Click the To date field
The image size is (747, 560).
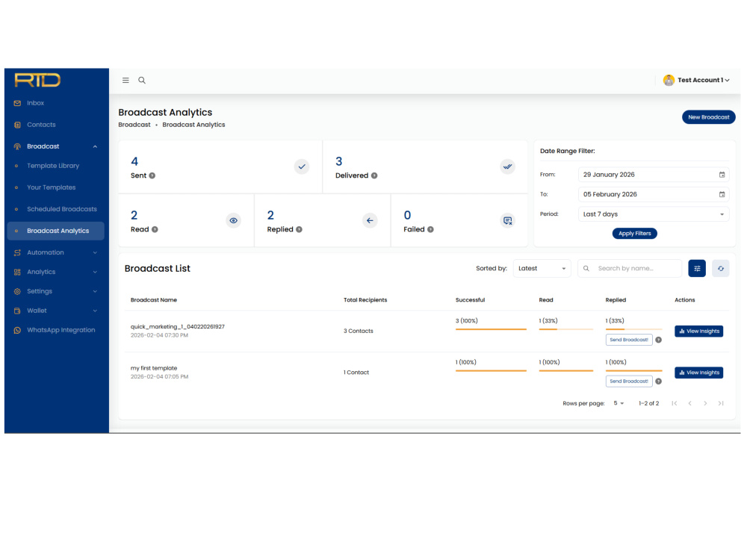pyautogui.click(x=653, y=194)
